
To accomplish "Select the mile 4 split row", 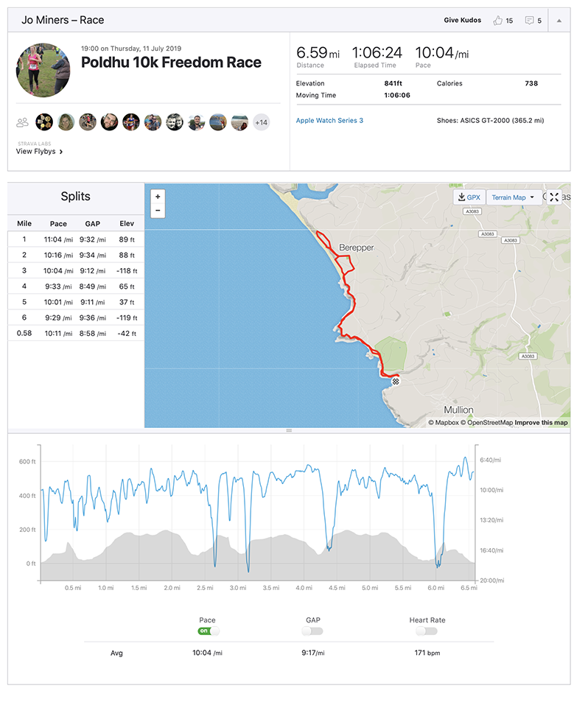I will point(75,286).
